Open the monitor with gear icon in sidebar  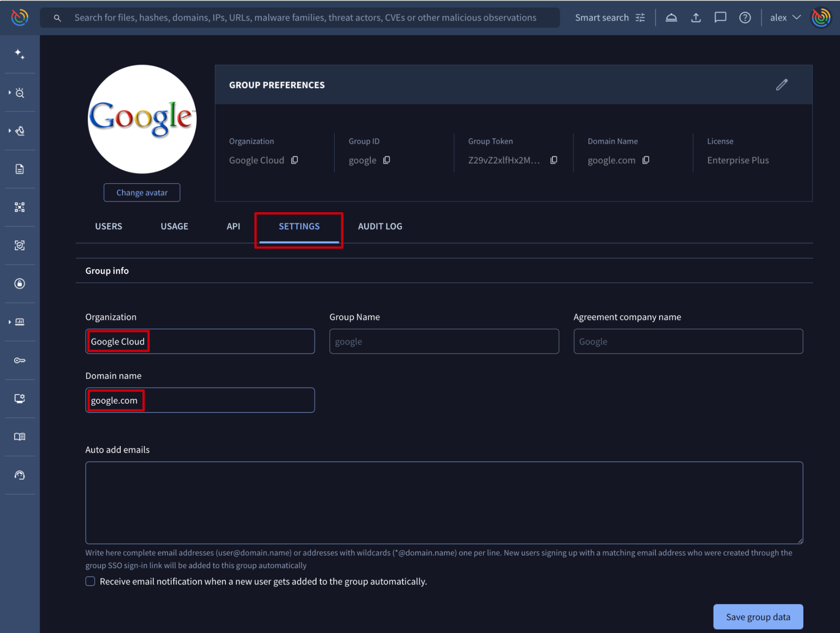[x=19, y=399]
